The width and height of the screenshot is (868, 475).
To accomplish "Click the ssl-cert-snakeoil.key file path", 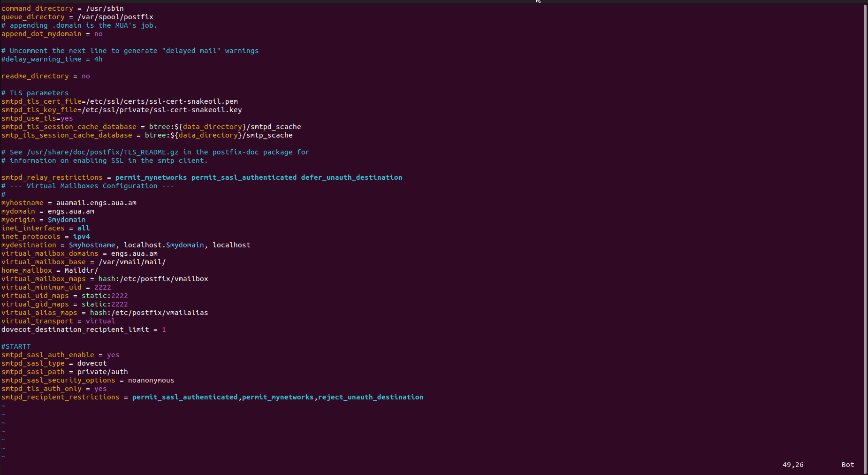I will (x=162, y=110).
